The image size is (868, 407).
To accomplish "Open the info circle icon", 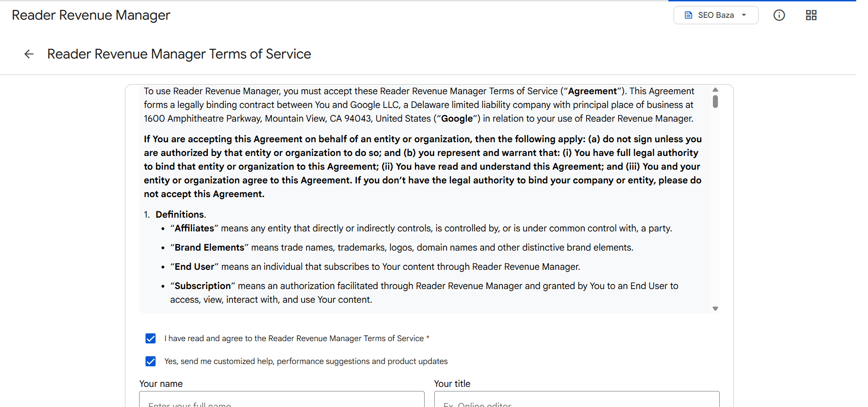I will coord(779,15).
